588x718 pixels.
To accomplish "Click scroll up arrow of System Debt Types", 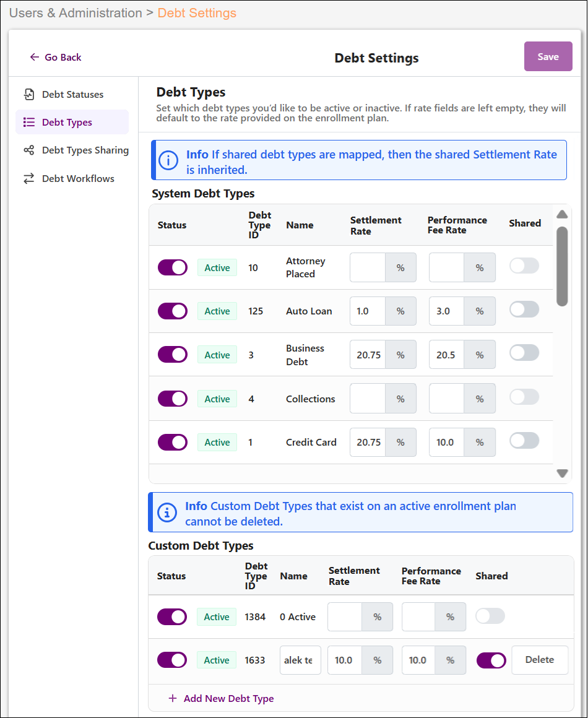I will (x=563, y=214).
